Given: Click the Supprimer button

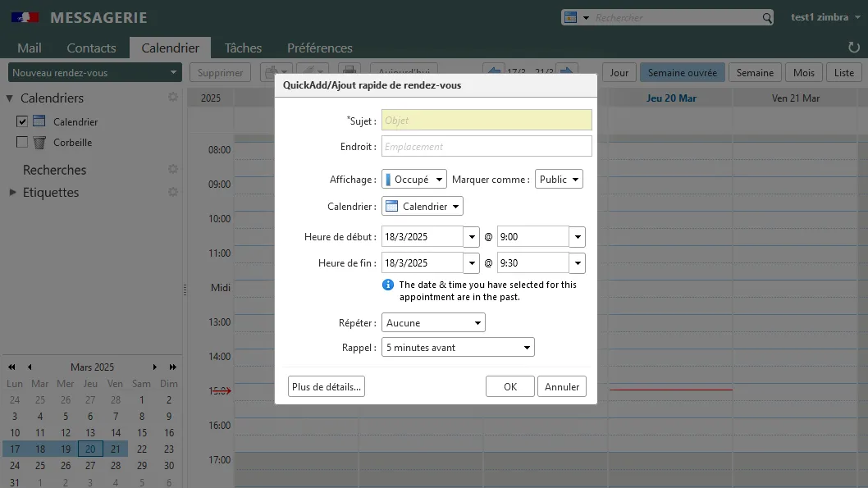Looking at the screenshot, I should (x=220, y=72).
